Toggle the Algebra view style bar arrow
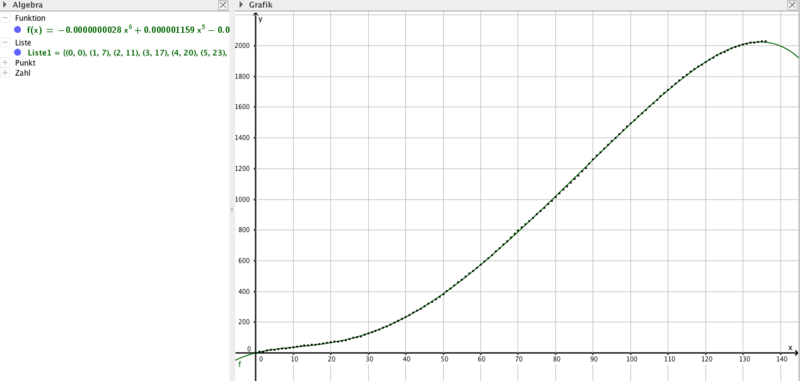This screenshot has width=800, height=381. point(5,5)
